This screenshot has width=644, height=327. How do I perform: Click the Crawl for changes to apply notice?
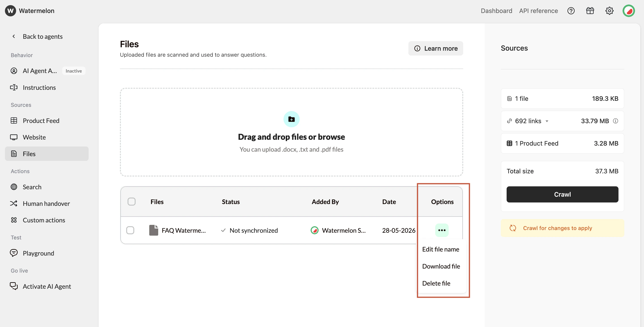click(x=562, y=228)
